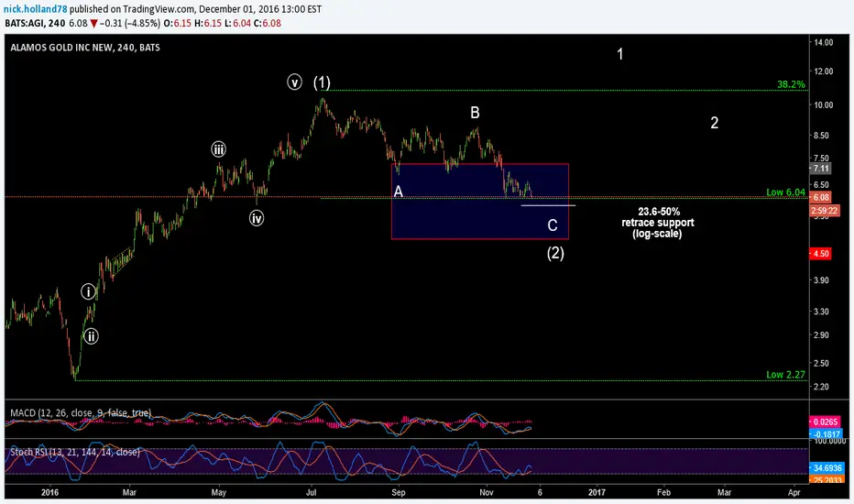
Task: Click the 12.00 price axis label
Action: coord(824,71)
